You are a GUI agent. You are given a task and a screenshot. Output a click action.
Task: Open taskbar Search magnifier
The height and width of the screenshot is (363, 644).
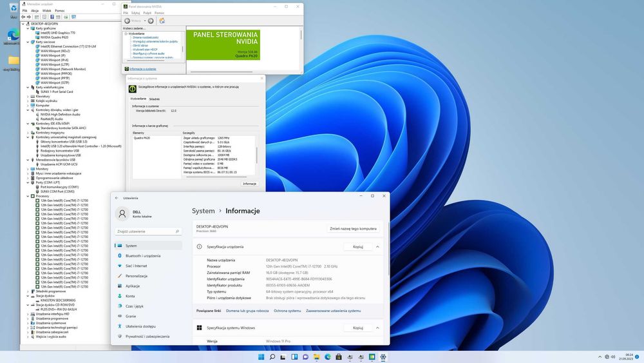[x=272, y=357]
